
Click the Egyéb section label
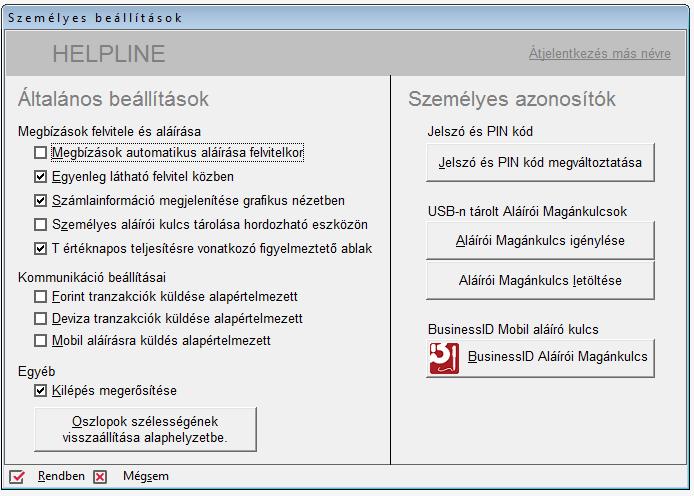point(36,372)
